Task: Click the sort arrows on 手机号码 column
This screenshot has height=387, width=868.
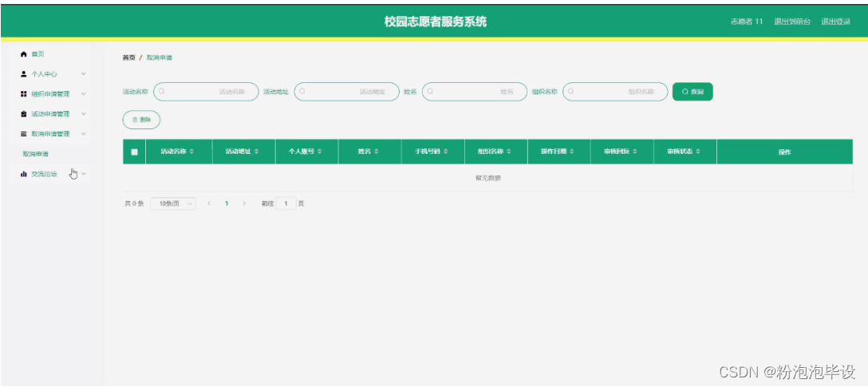Action: [x=446, y=152]
